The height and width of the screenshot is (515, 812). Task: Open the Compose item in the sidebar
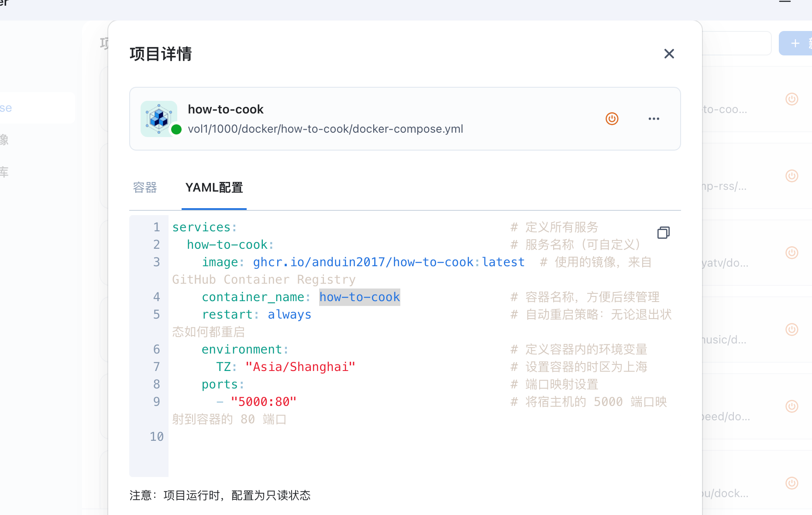26,108
